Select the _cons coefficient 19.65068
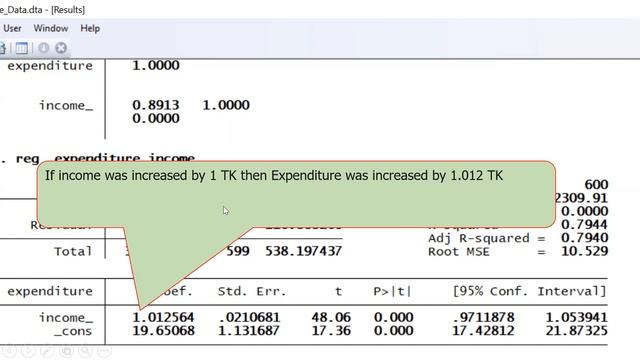The image size is (640, 360). (163, 330)
